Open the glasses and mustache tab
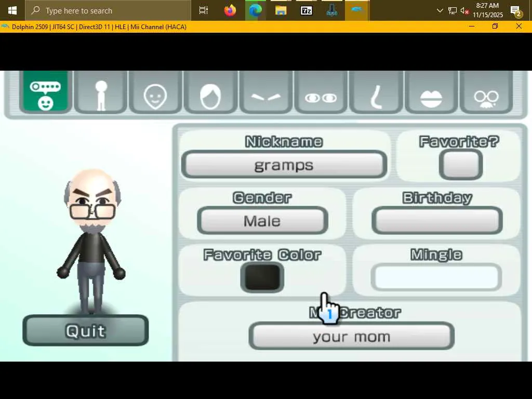This screenshot has height=399, width=532. (x=486, y=92)
